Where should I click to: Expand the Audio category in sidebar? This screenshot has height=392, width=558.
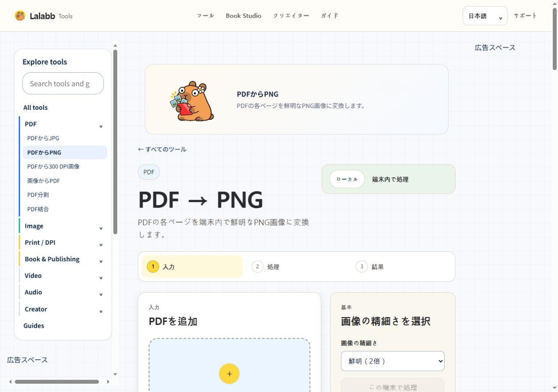64,292
